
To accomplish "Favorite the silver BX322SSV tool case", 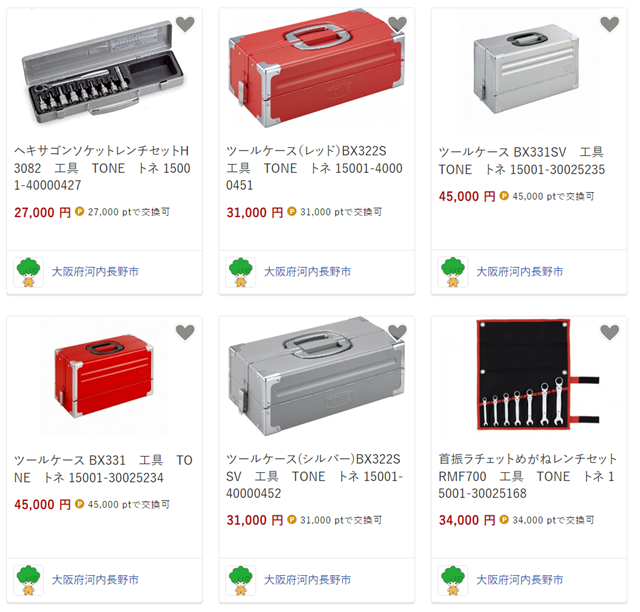I will 397,332.
